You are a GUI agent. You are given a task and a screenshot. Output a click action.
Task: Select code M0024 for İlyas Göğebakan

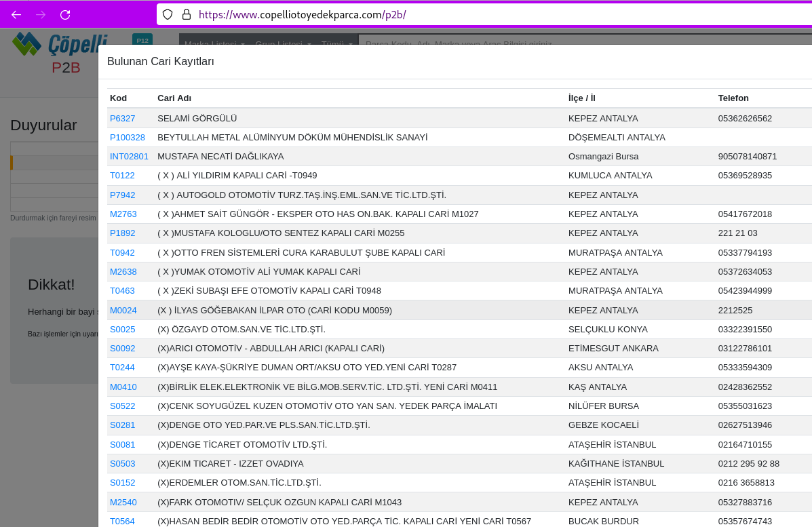(123, 310)
